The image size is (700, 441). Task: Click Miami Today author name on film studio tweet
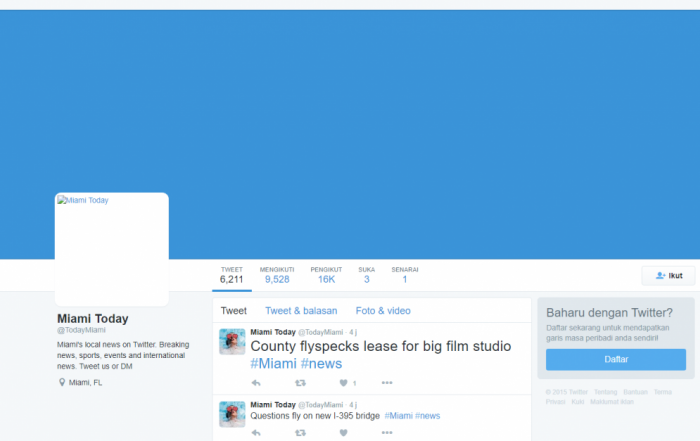pyautogui.click(x=273, y=332)
